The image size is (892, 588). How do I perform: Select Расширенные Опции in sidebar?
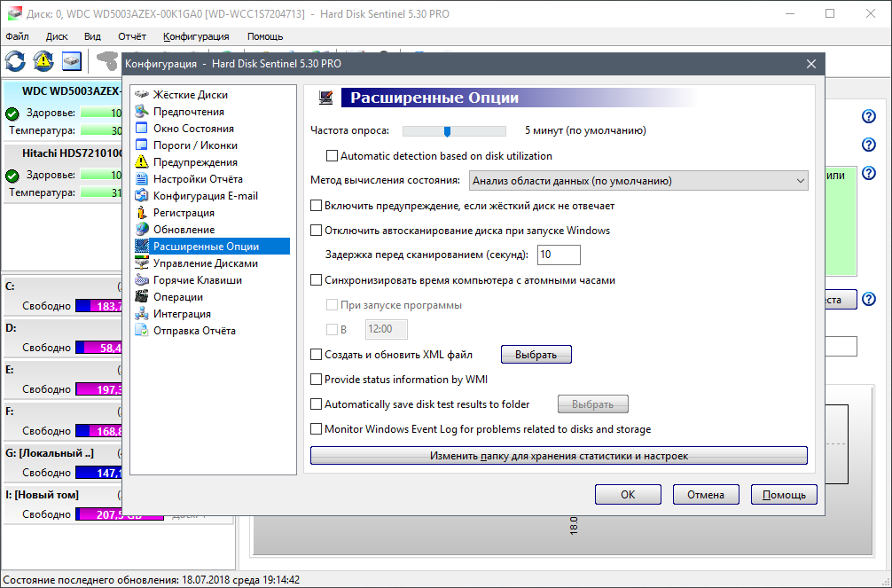(212, 247)
